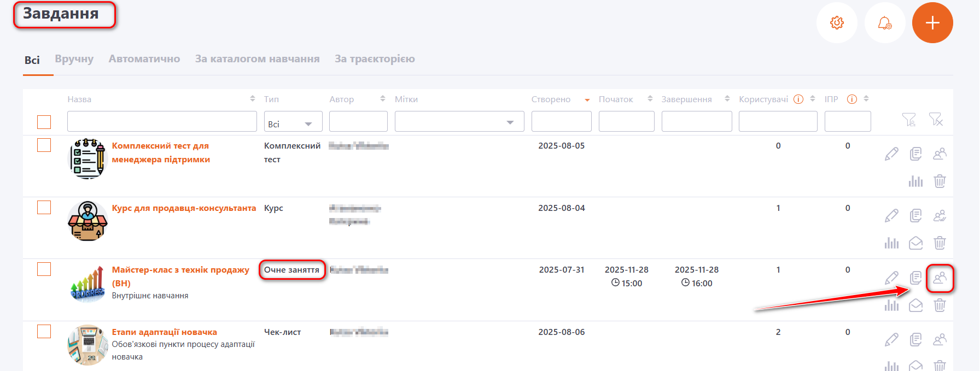Tick the checkbox for Майстер-клас row
Screen dimensions: 980x371
click(44, 269)
